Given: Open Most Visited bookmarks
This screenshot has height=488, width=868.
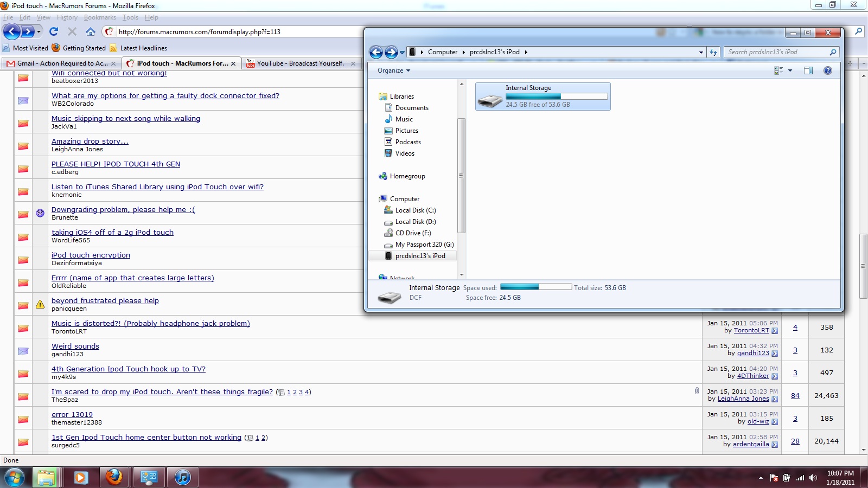Looking at the screenshot, I should tap(25, 48).
